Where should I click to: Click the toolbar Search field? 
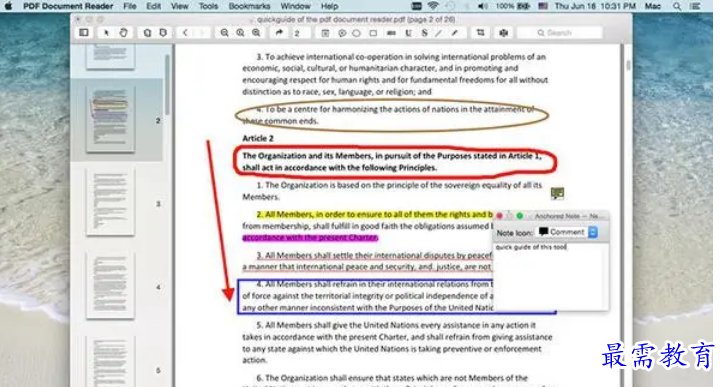pos(559,33)
